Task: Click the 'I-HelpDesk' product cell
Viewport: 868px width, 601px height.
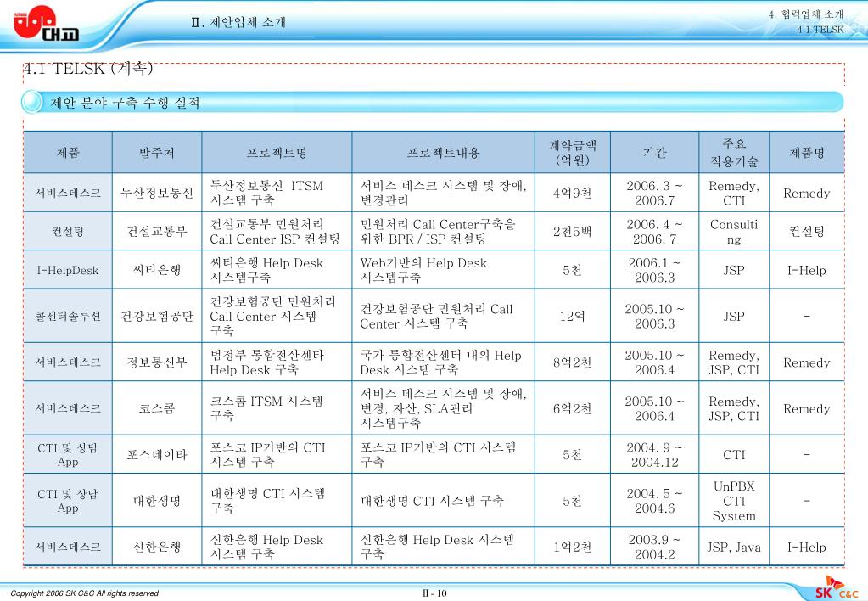Action: tap(68, 270)
